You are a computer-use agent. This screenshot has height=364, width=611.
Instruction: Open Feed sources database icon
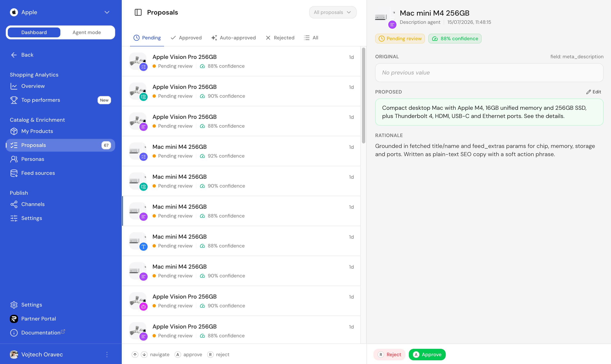pos(14,173)
